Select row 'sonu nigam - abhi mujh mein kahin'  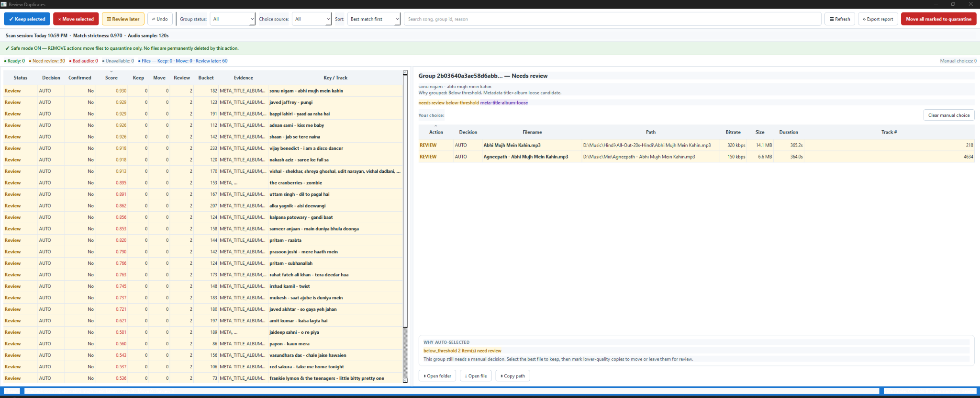click(x=203, y=91)
